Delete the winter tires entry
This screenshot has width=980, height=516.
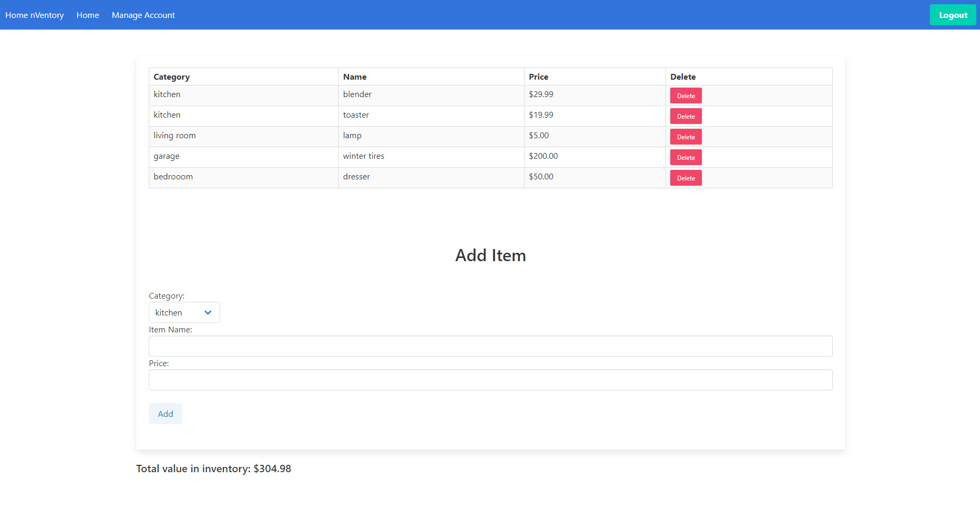pos(686,157)
